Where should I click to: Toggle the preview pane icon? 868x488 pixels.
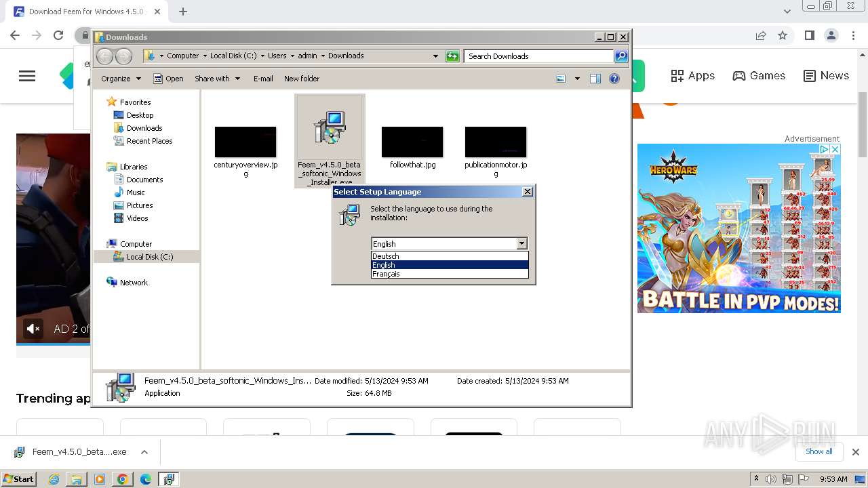595,79
